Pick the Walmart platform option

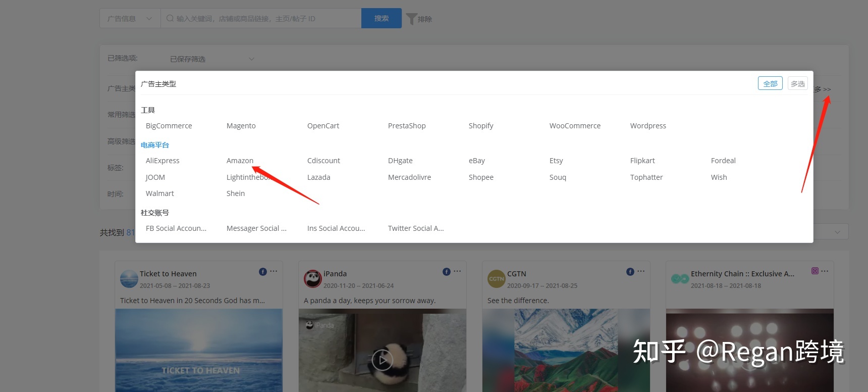pyautogui.click(x=159, y=193)
